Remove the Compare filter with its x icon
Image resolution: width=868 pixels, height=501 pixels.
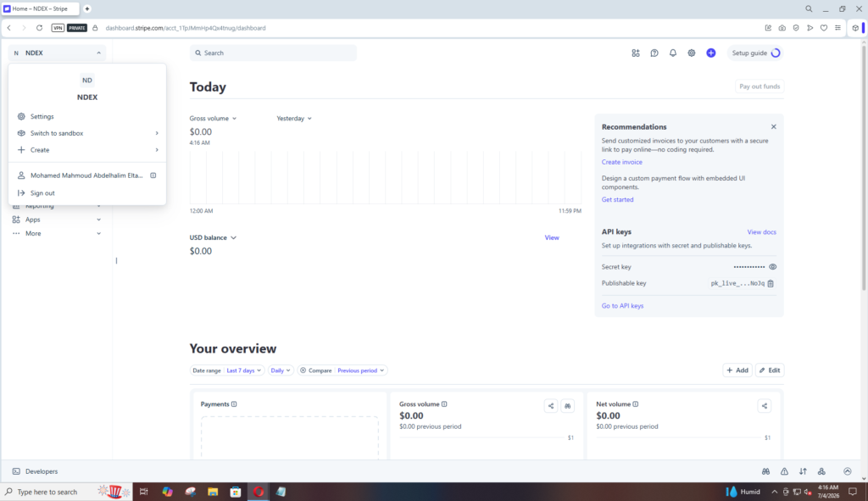click(x=303, y=370)
